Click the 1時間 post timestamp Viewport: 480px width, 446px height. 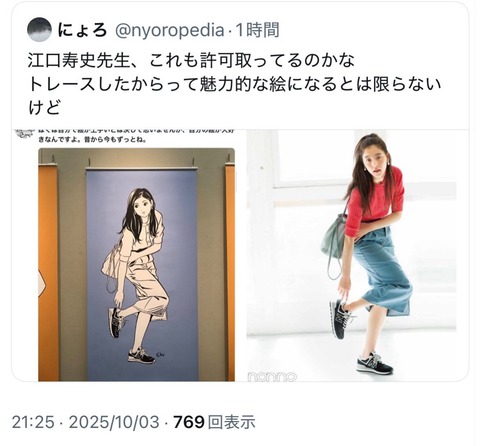coord(257,30)
